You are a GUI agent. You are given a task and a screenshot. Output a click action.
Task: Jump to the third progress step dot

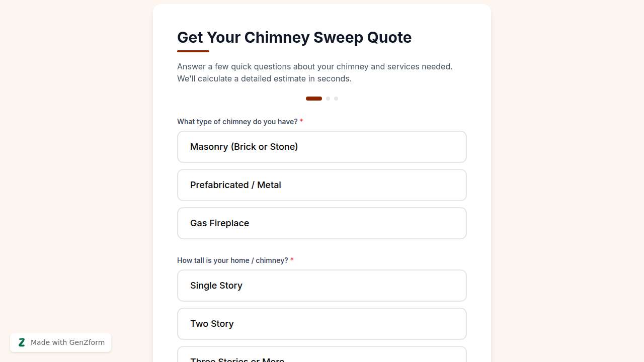(x=336, y=99)
